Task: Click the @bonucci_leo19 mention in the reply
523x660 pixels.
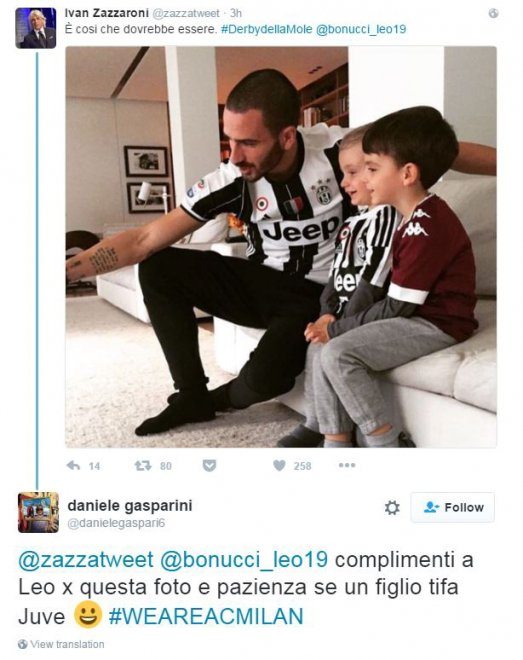Action: (244, 560)
